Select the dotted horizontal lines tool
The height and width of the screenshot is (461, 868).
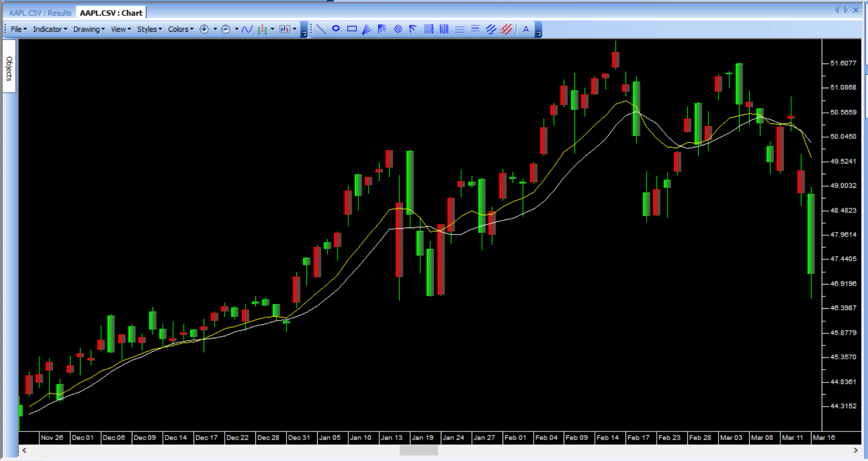[x=460, y=29]
